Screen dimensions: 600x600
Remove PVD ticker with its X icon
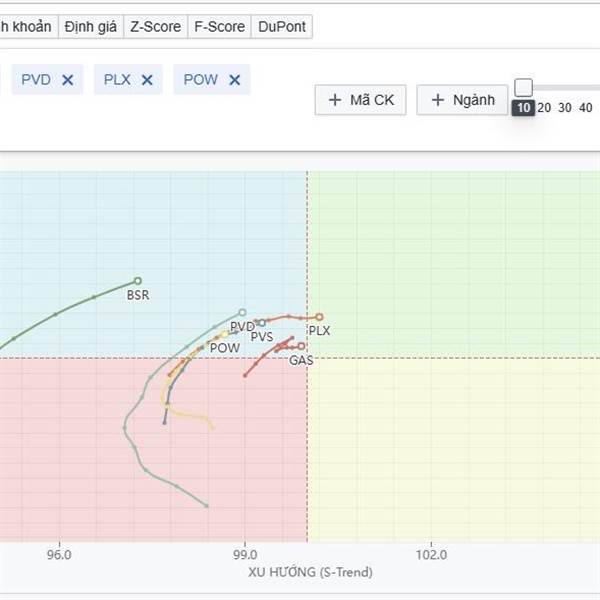click(x=68, y=80)
